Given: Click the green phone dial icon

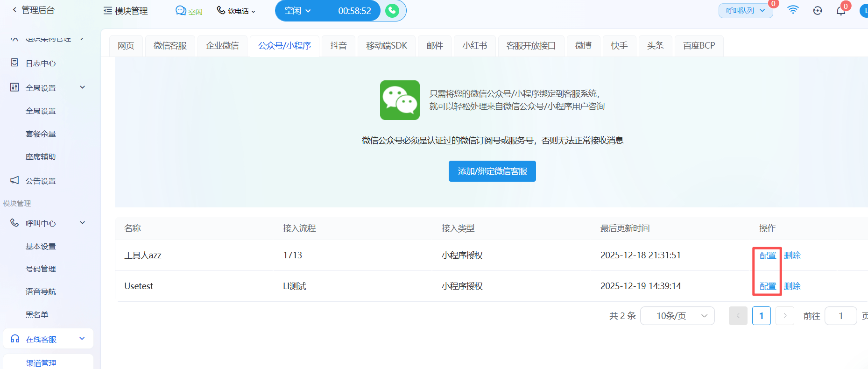Looking at the screenshot, I should (x=392, y=11).
